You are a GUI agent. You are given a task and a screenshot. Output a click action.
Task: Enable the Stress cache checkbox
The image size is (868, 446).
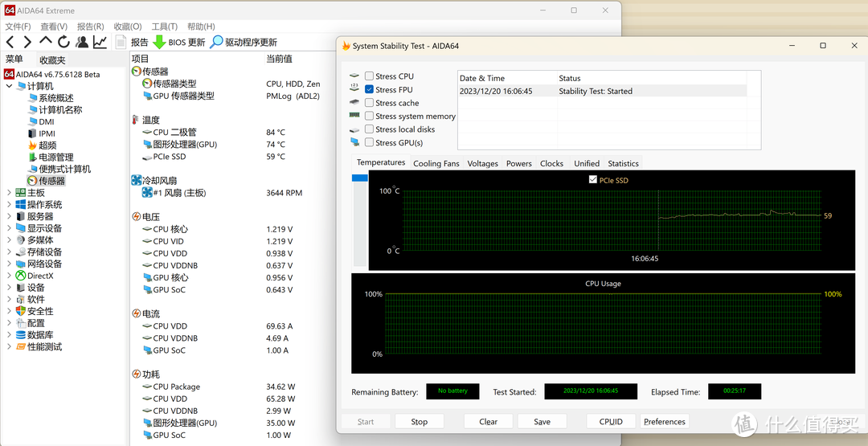coord(369,103)
